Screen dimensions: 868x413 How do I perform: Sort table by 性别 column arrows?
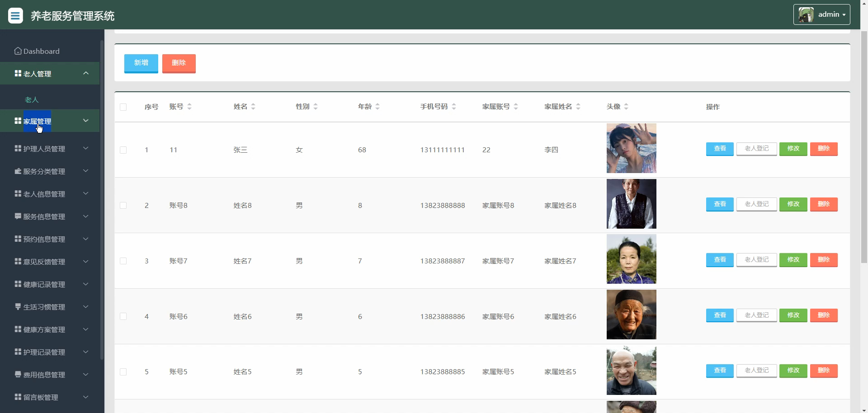[316, 107]
